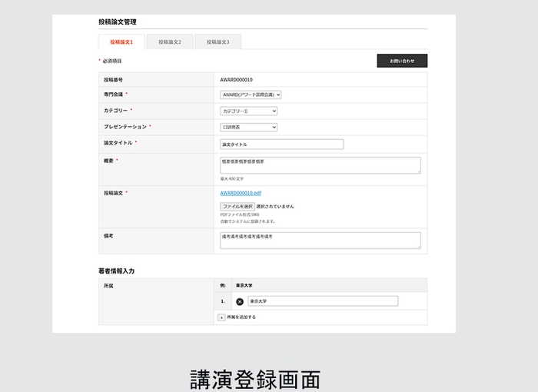Click the 所属を追加する text link
The width and height of the screenshot is (538, 392).
point(241,317)
